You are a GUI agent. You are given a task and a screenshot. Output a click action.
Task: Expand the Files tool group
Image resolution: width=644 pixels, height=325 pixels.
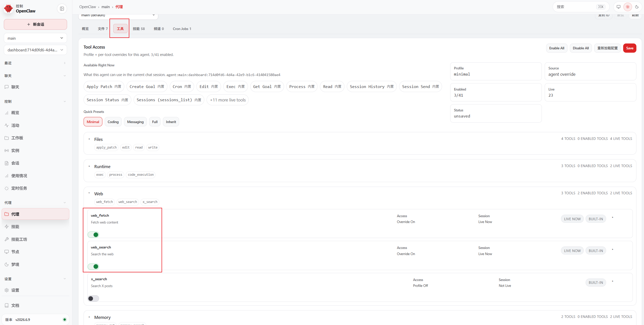(89, 139)
